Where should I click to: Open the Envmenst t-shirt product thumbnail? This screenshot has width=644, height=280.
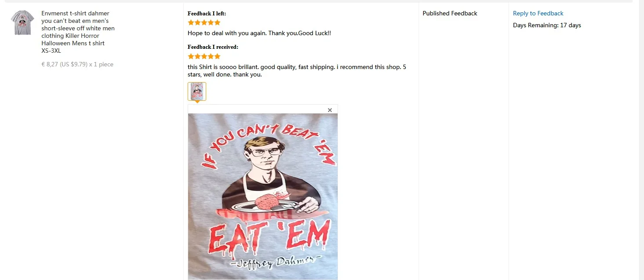pyautogui.click(x=22, y=22)
